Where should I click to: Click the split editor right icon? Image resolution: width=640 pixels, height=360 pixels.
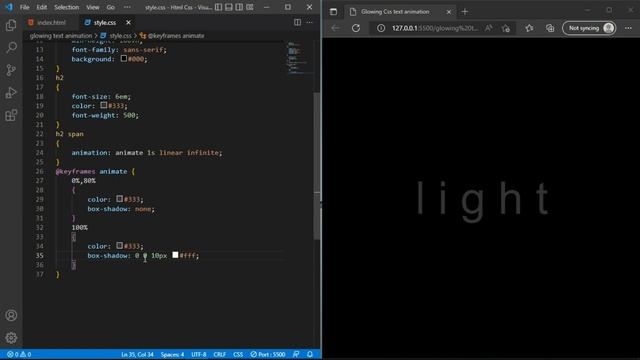point(297,22)
